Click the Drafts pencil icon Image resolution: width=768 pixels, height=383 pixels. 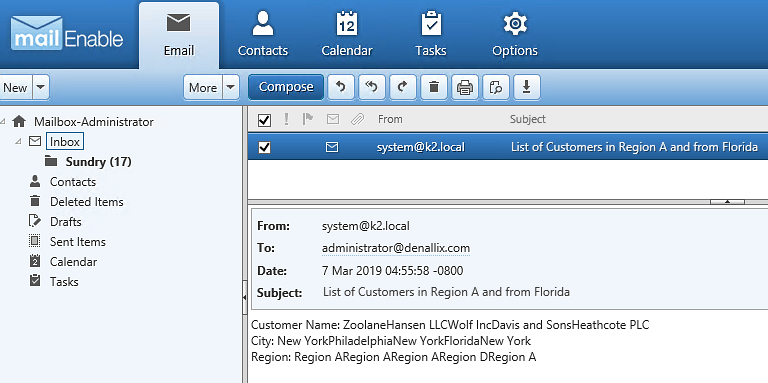click(35, 221)
